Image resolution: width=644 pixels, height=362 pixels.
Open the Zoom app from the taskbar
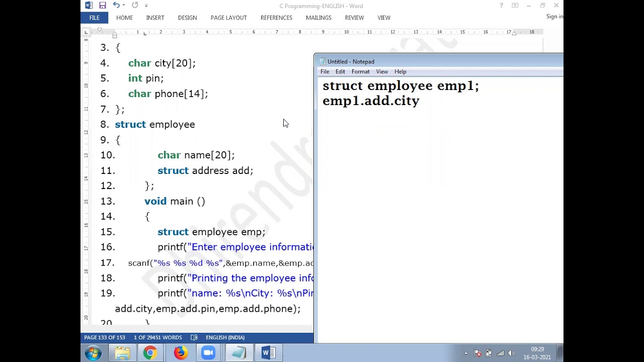[208, 353]
